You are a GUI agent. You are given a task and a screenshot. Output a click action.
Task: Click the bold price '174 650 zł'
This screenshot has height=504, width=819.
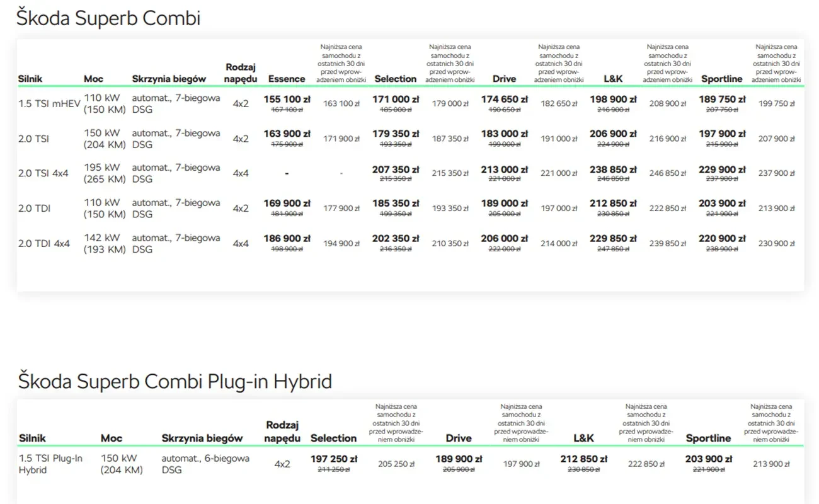[505, 100]
